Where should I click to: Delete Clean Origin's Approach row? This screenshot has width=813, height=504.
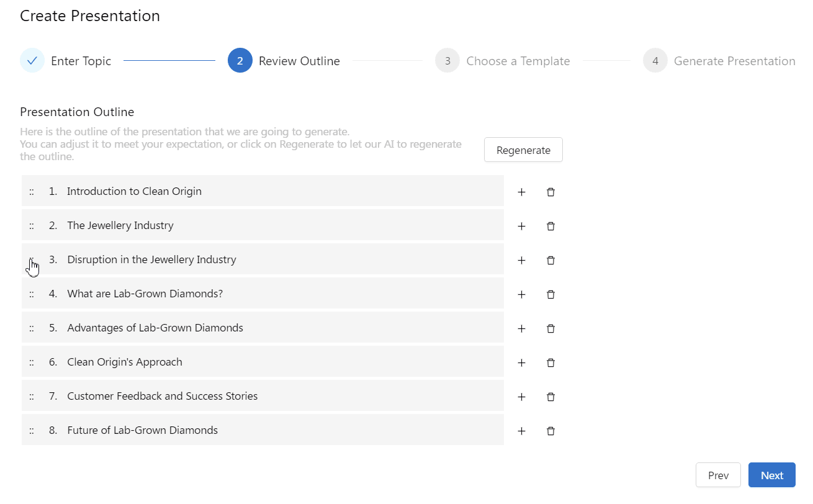pyautogui.click(x=550, y=362)
